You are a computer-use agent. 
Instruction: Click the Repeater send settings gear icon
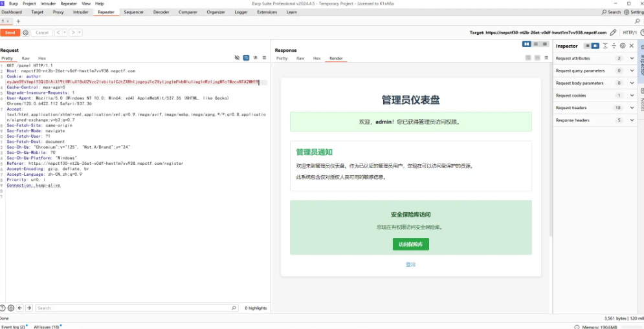(x=26, y=32)
